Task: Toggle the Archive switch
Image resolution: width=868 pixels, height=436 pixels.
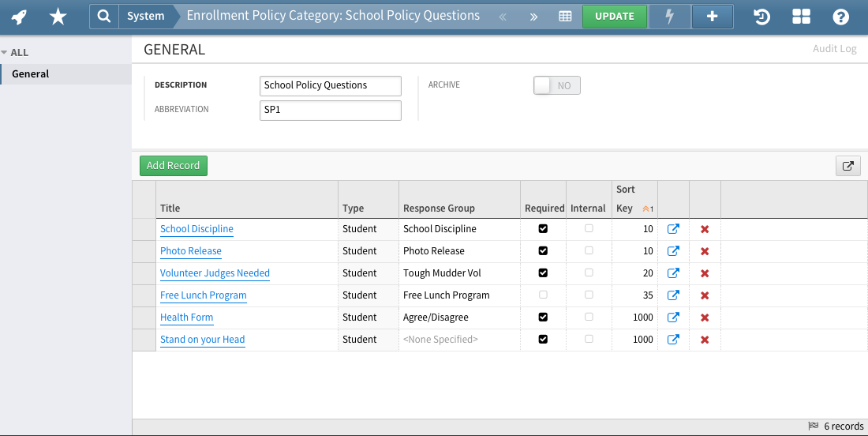Action: (x=556, y=85)
